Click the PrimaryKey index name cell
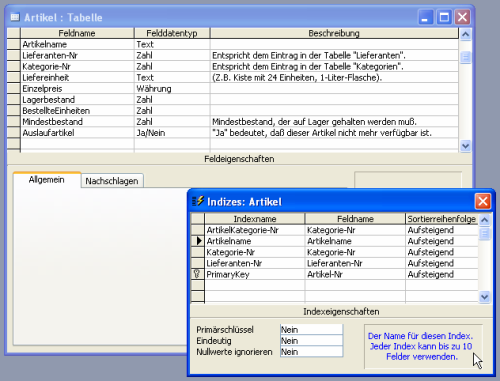500x381 pixels. (255, 274)
